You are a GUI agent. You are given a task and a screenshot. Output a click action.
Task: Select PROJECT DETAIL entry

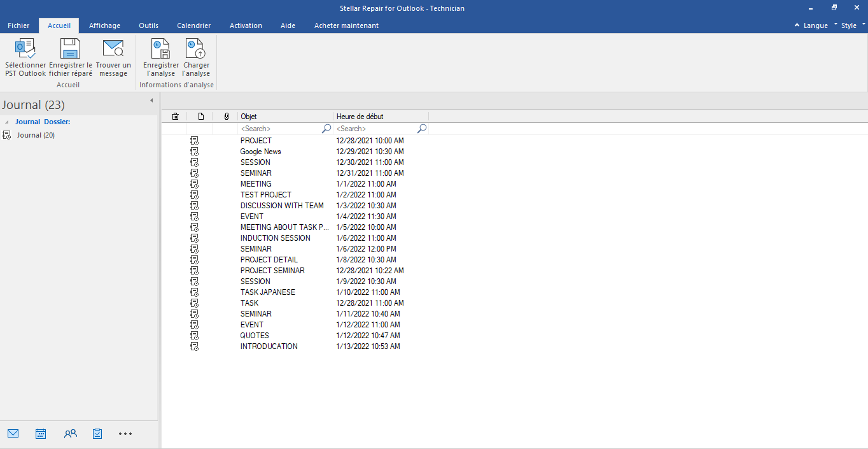click(x=269, y=260)
